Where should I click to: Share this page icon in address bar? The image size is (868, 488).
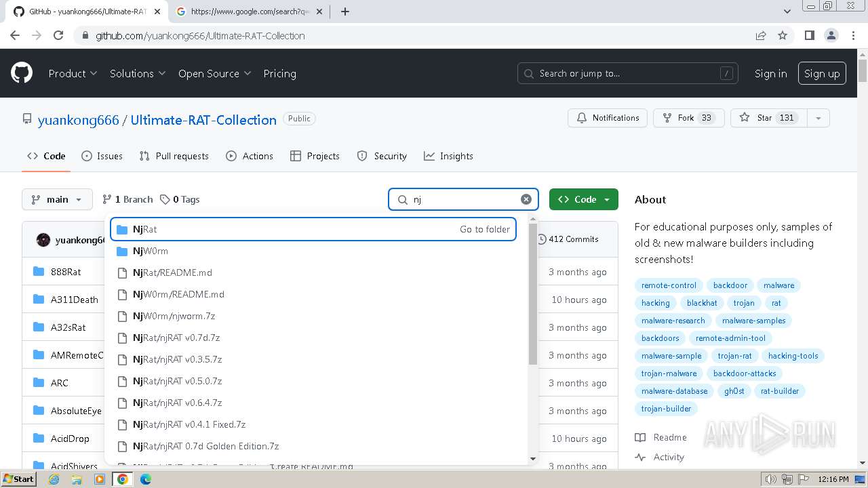click(x=761, y=35)
